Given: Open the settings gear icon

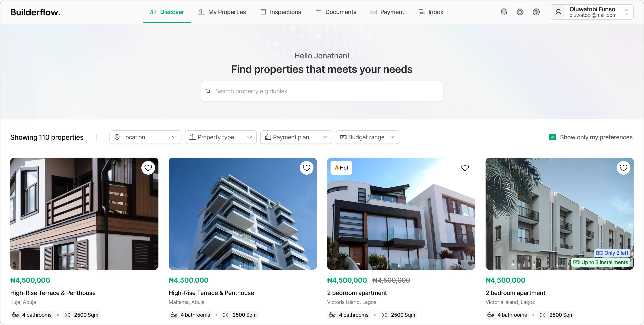Looking at the screenshot, I should pyautogui.click(x=520, y=12).
